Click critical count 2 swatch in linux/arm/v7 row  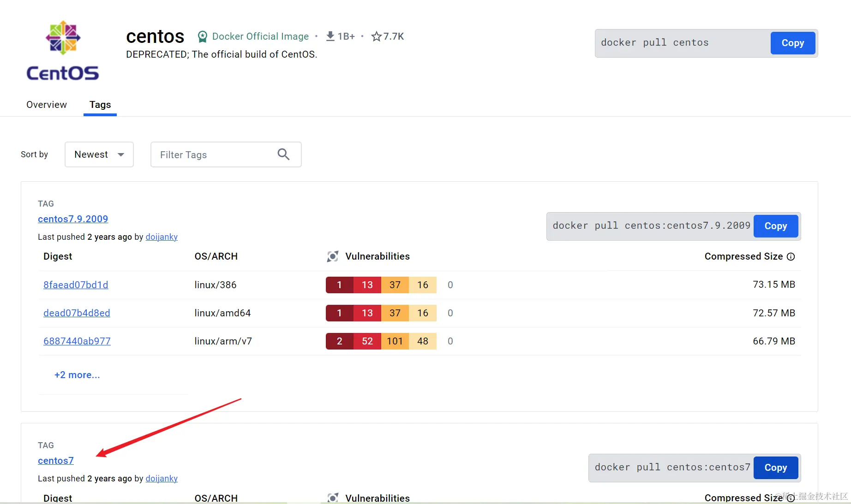tap(340, 341)
